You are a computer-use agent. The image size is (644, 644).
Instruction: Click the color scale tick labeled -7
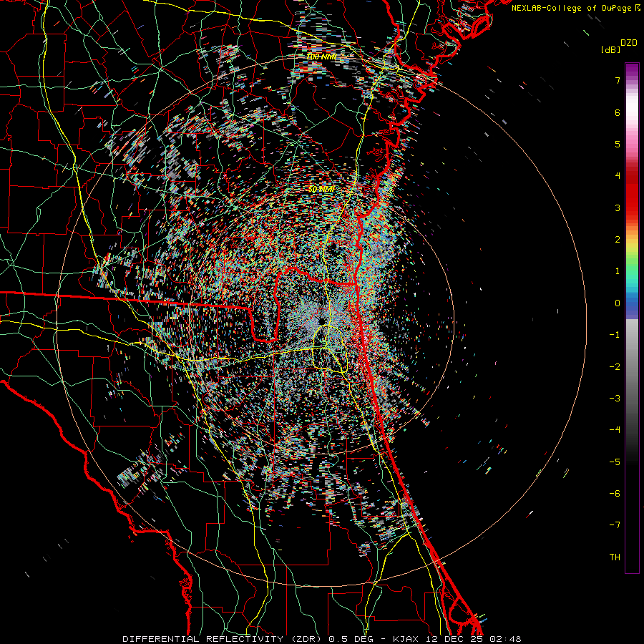pyautogui.click(x=615, y=525)
